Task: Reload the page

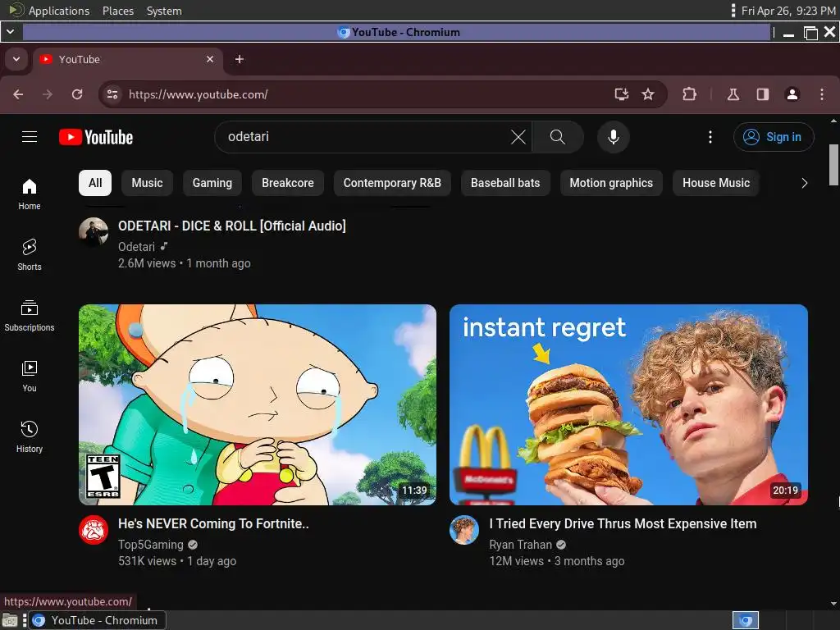Action: coord(77,94)
